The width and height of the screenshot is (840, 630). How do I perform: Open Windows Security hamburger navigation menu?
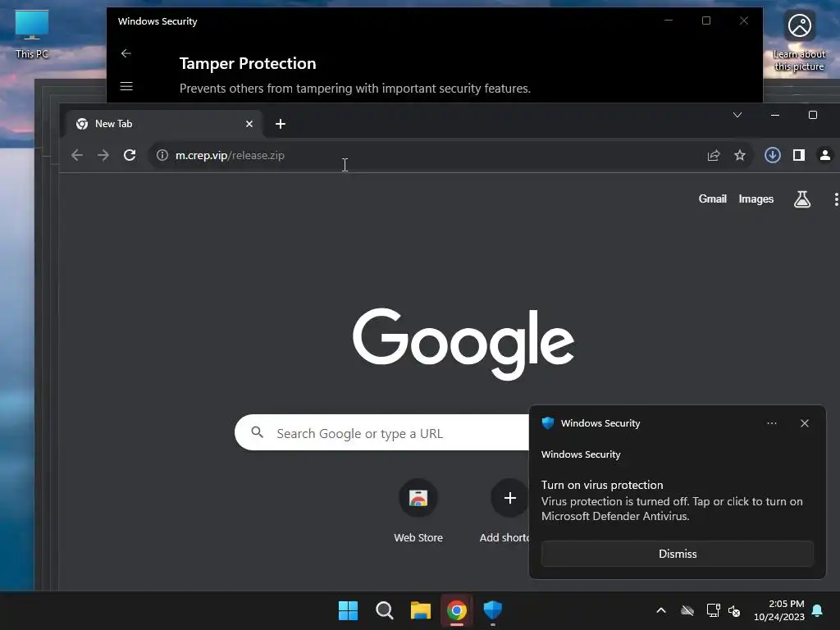pos(126,86)
